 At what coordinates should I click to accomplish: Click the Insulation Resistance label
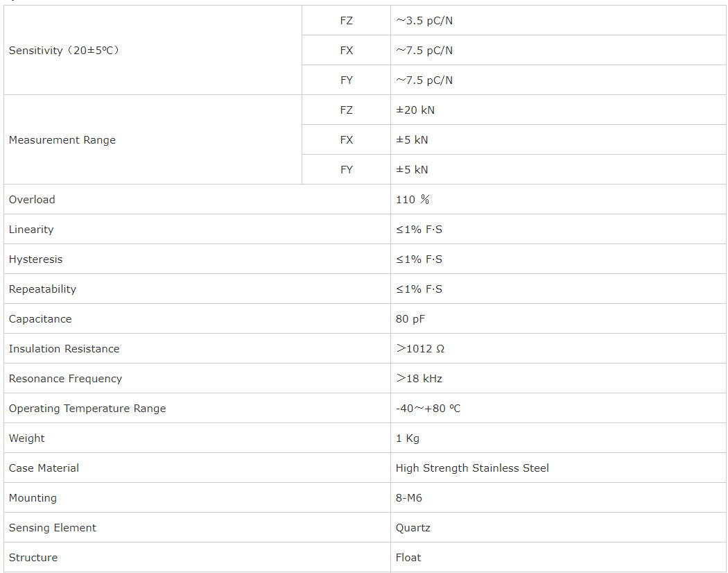64,348
